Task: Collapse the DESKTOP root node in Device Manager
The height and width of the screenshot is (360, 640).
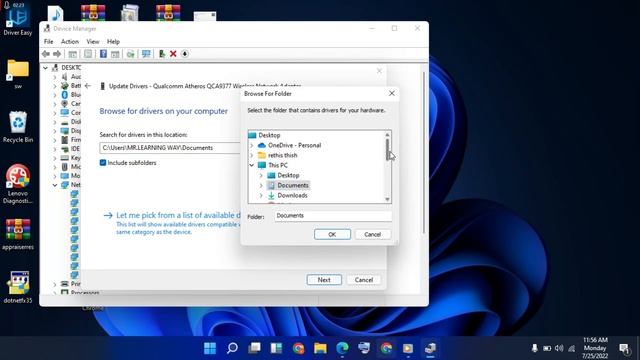Action: (45, 68)
